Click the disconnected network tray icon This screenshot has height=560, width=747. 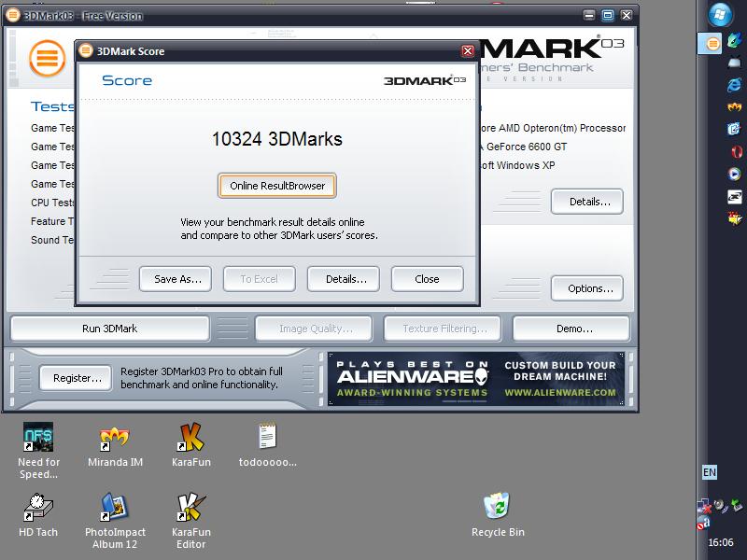[x=704, y=506]
